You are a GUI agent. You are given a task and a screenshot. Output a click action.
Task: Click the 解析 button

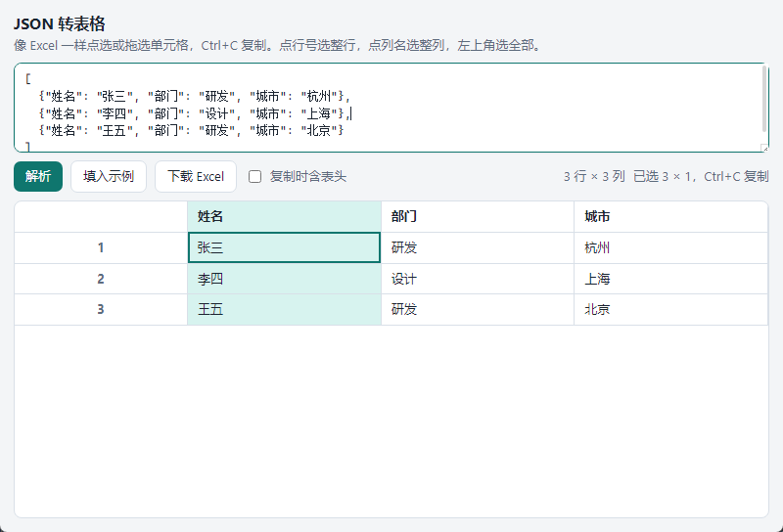38,176
